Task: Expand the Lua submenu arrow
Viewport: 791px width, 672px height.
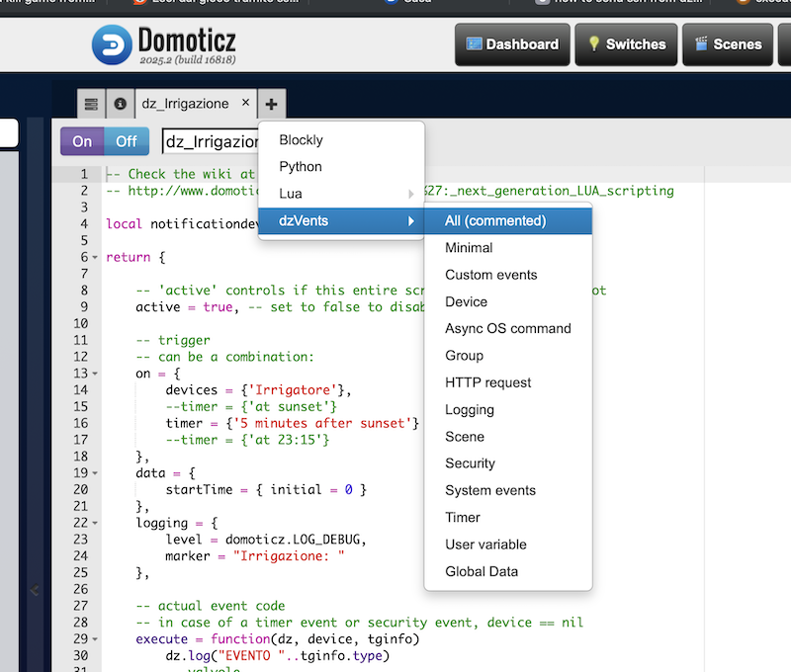Action: [x=413, y=193]
